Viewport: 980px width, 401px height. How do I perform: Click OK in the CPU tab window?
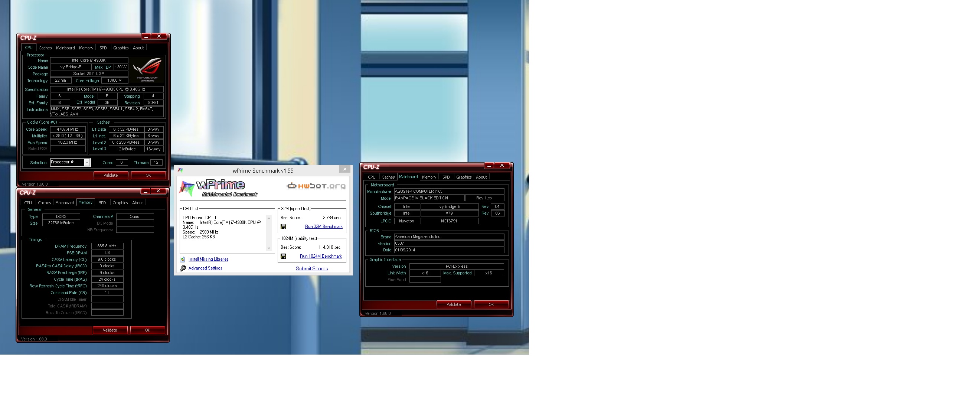[x=148, y=175]
